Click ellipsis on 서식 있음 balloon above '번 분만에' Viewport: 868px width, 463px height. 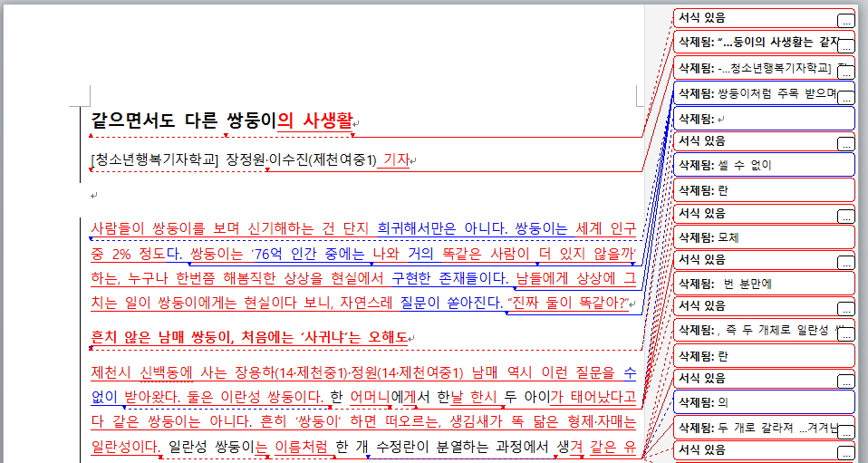845,263
